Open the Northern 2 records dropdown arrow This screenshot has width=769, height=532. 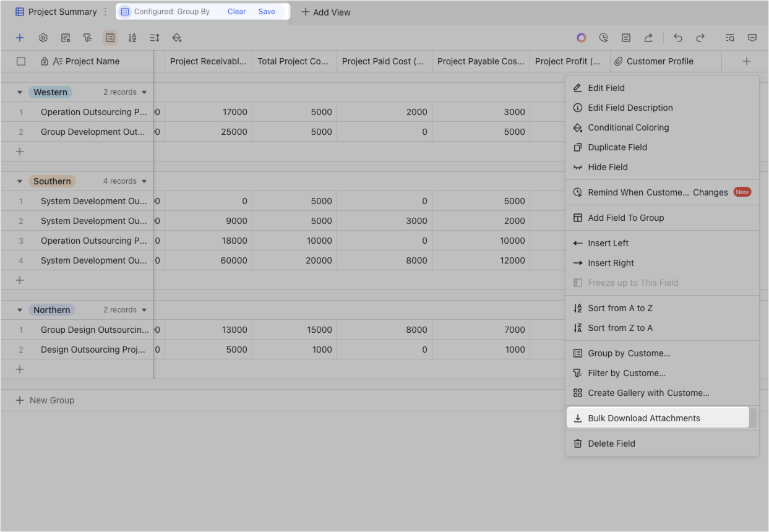(144, 310)
